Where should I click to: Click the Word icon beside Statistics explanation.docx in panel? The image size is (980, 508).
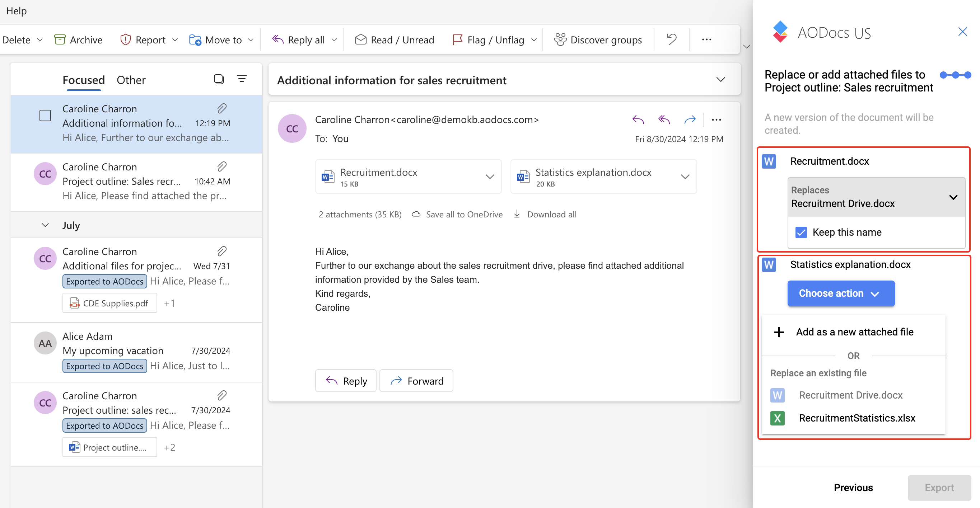[x=769, y=265]
